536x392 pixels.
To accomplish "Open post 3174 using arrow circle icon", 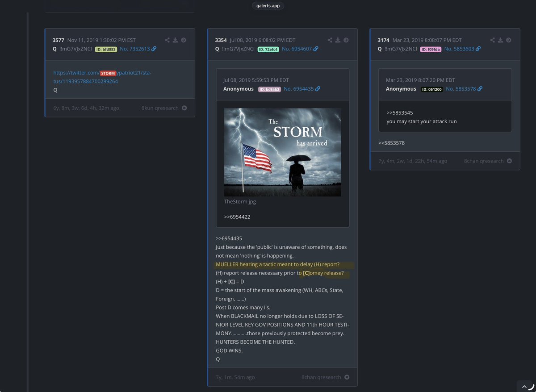I will coord(509,40).
